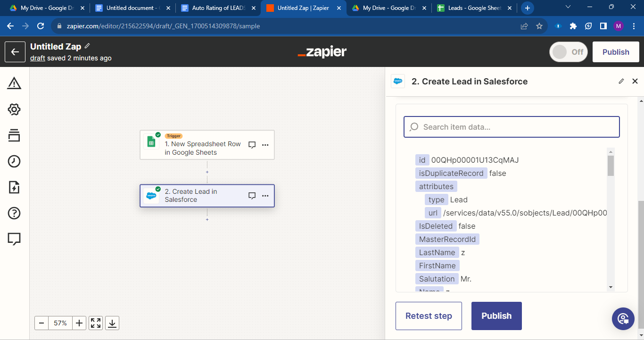Select the type field label
Screen dimensions: 644x340
tap(437, 199)
